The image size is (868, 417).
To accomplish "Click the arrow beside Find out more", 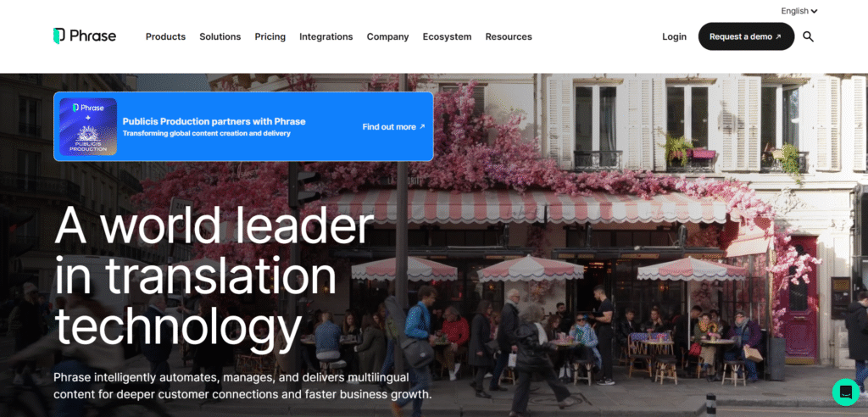I will [422, 127].
